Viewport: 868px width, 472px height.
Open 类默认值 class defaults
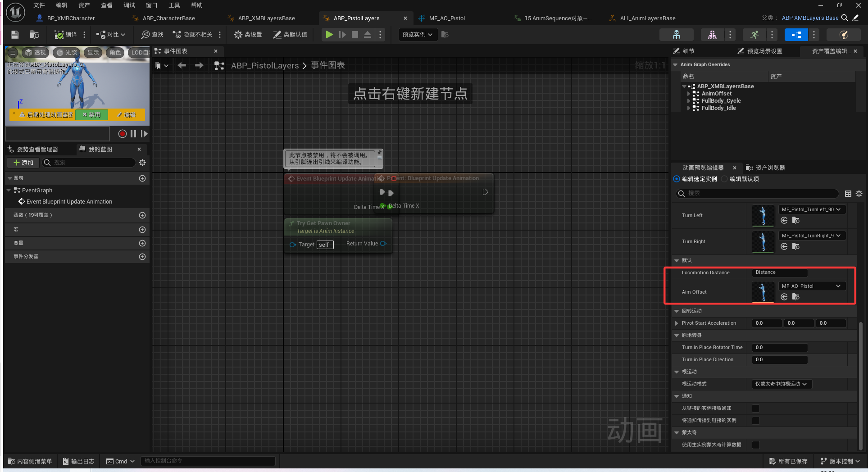(290, 35)
